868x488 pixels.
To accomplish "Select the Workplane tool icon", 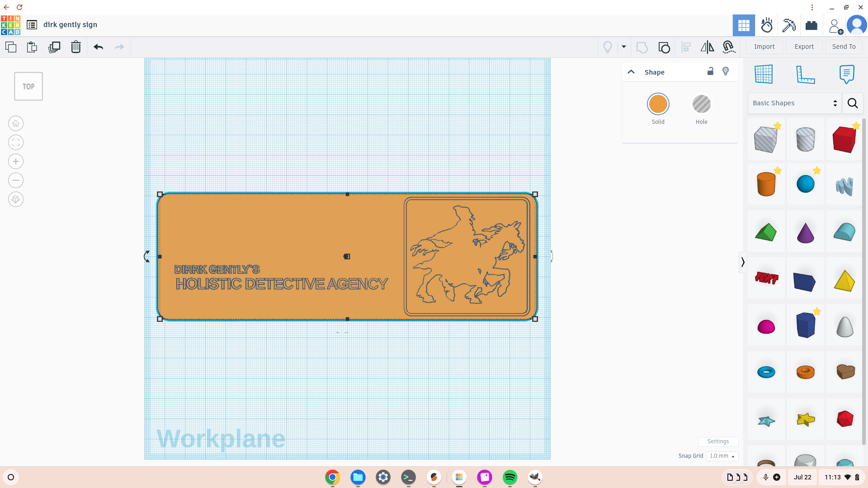I will click(764, 74).
